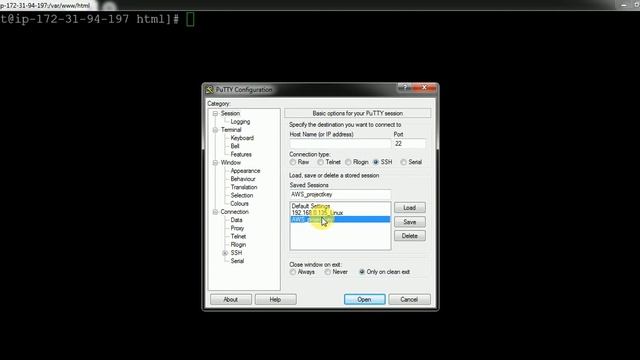Open the Data category

pos(236,220)
